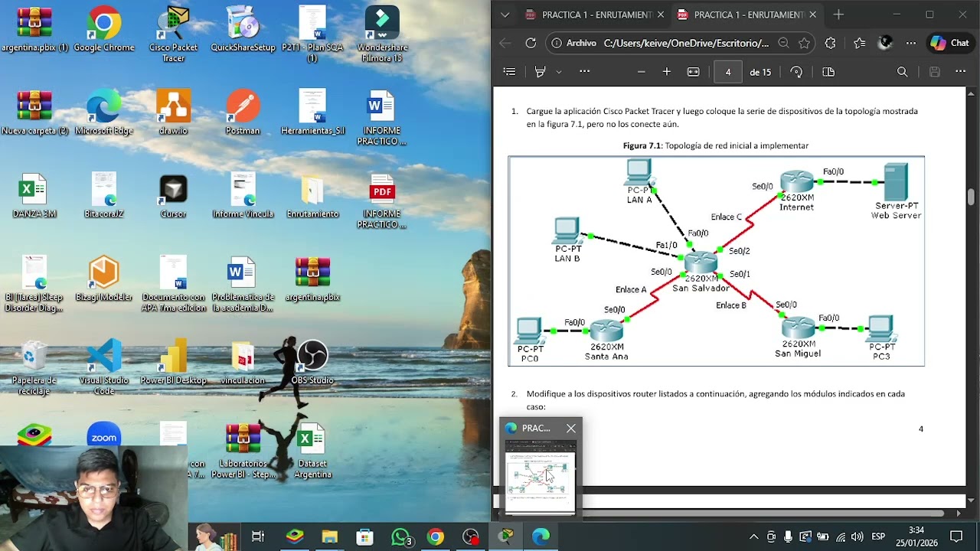Open the address bar zoom indicator
Screen dimensions: 980x551
coord(783,44)
